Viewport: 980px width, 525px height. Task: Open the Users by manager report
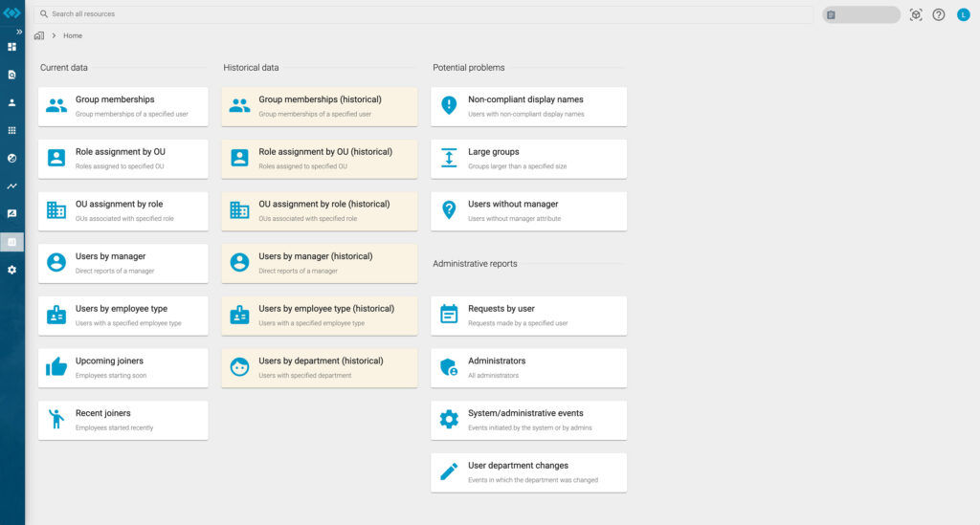point(123,263)
